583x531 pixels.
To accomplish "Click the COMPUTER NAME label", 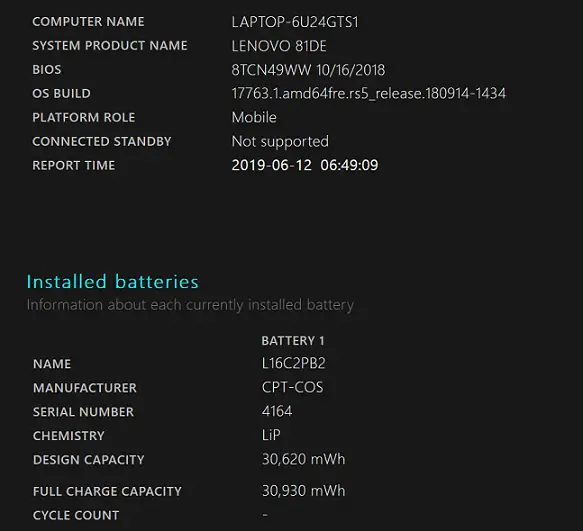I will tap(88, 22).
